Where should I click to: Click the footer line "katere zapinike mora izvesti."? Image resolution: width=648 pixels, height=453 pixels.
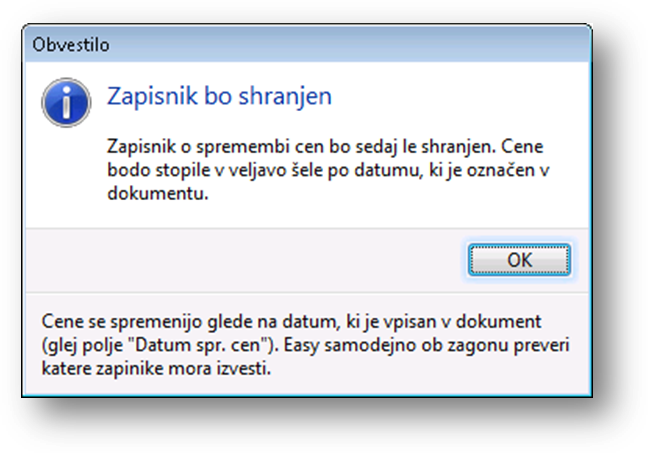coord(156,368)
